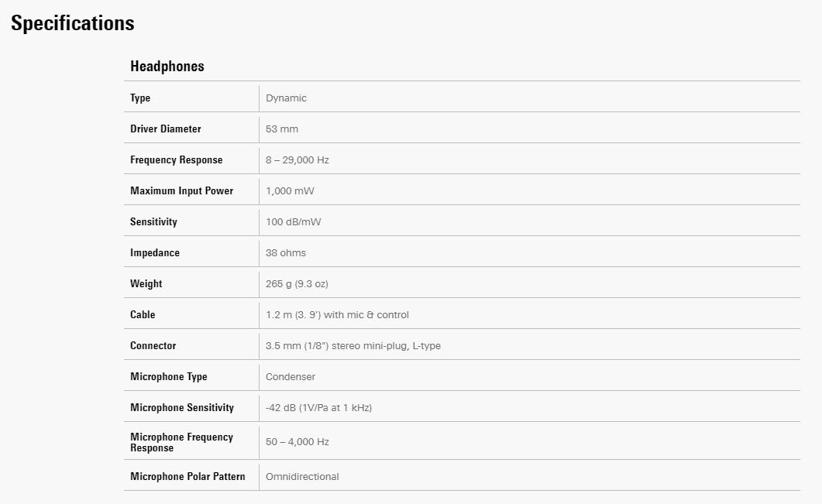This screenshot has height=504, width=822.
Task: Click the 53 mm value
Action: (x=281, y=129)
